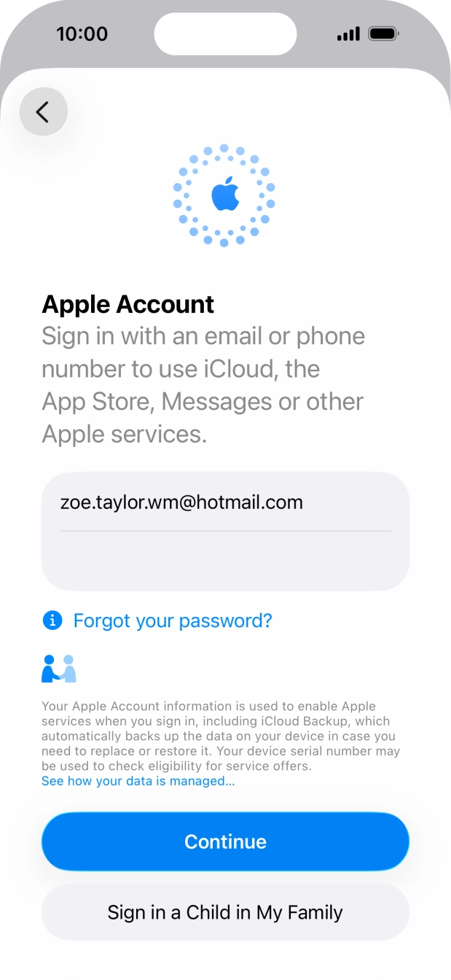Open the Forgot your password? link
This screenshot has height=980, width=451.
pos(173,621)
